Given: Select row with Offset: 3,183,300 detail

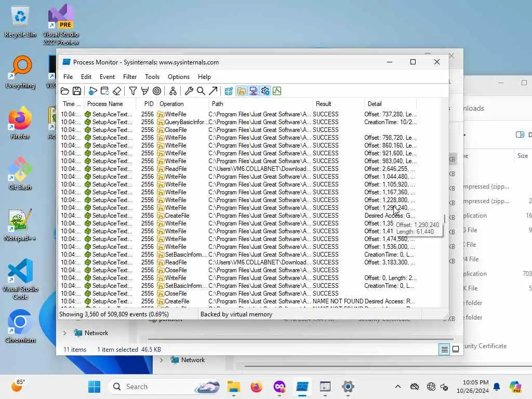Looking at the screenshot, I should click(238, 262).
